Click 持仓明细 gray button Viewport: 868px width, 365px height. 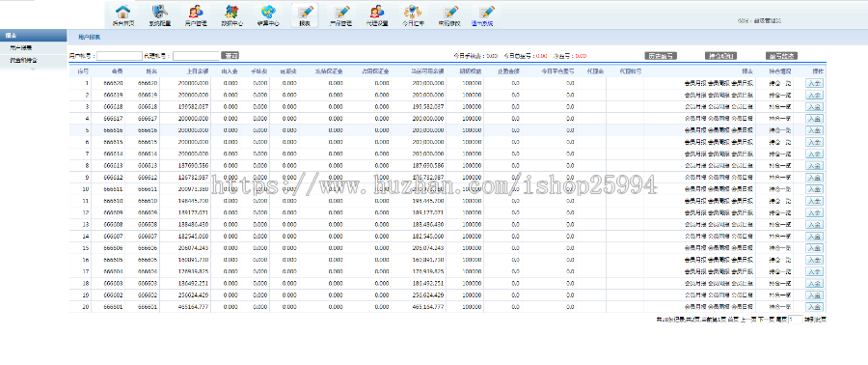tap(720, 56)
